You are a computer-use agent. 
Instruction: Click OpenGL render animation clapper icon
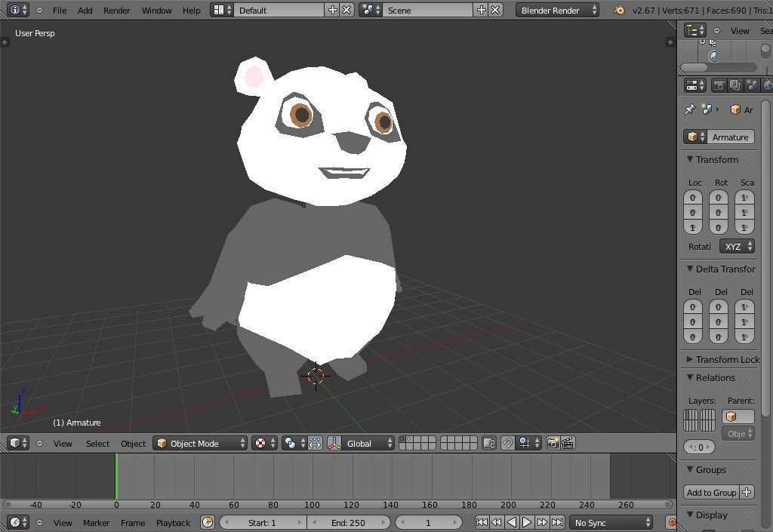(568, 444)
